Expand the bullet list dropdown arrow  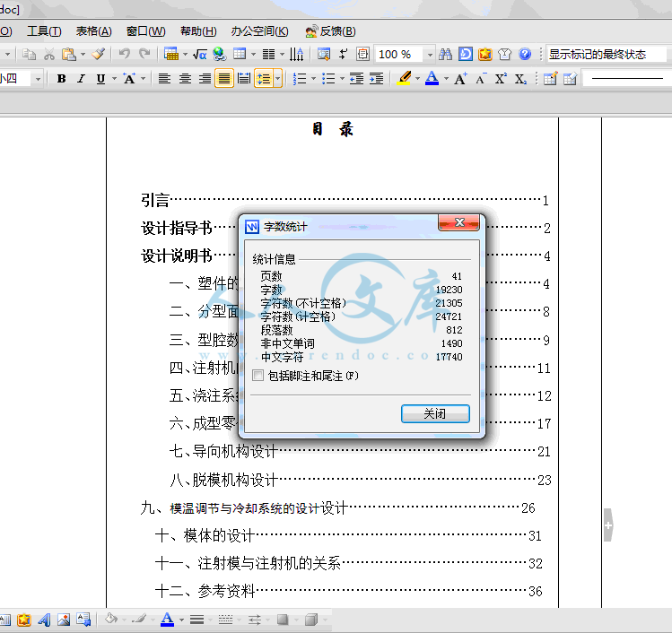(342, 79)
